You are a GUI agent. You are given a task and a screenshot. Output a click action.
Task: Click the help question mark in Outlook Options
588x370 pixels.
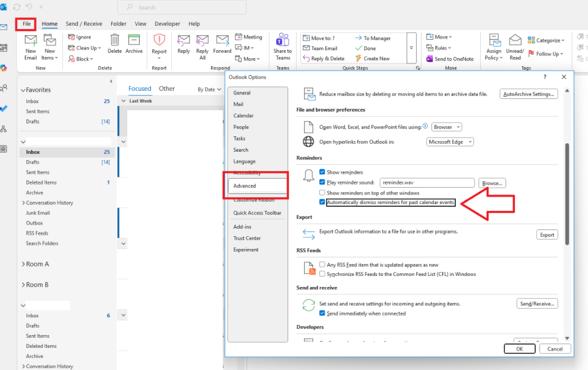(x=545, y=77)
